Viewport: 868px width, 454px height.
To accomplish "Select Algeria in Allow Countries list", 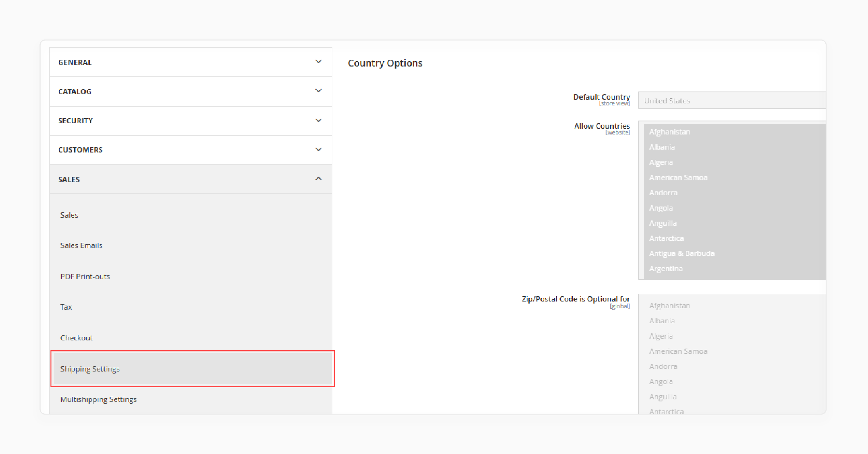I will coord(734,162).
